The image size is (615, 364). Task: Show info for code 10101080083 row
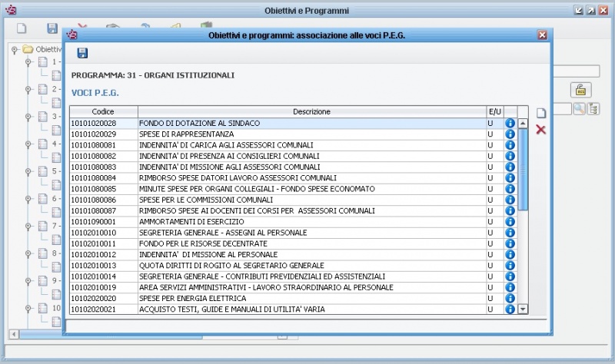(x=510, y=167)
